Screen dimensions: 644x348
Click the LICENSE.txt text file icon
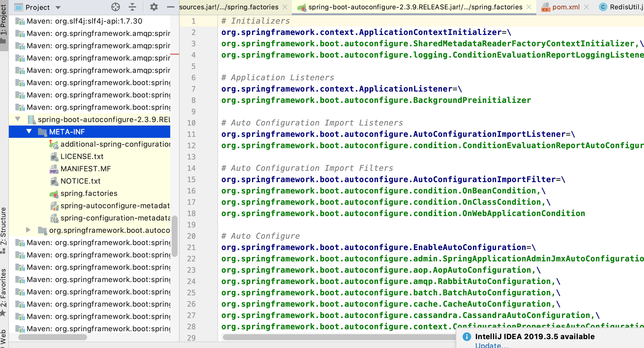click(x=54, y=157)
